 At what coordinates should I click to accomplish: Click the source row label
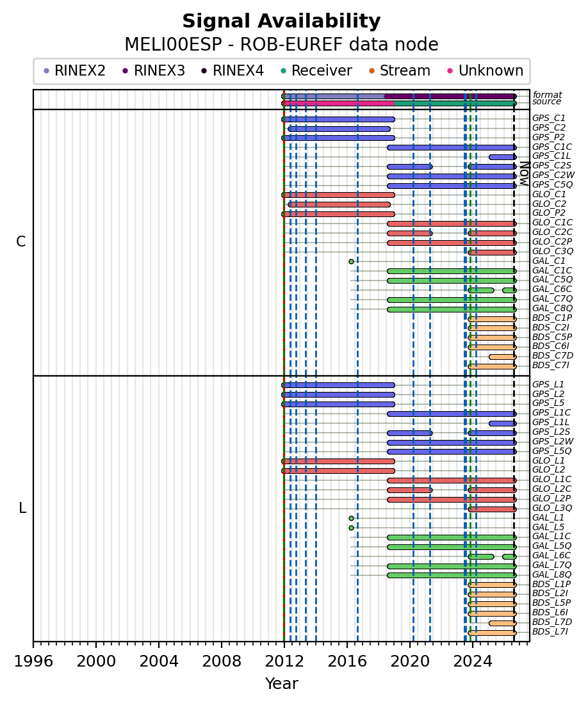point(546,102)
